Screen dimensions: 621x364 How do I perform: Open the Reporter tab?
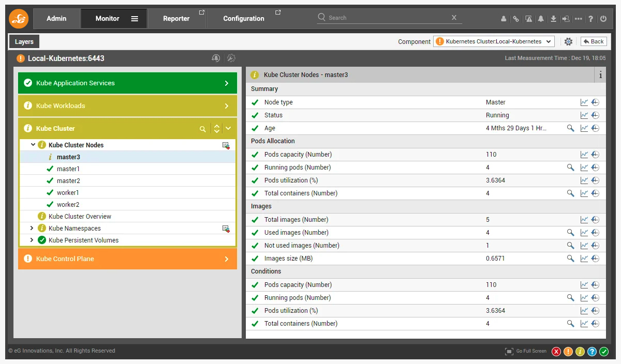(x=176, y=19)
